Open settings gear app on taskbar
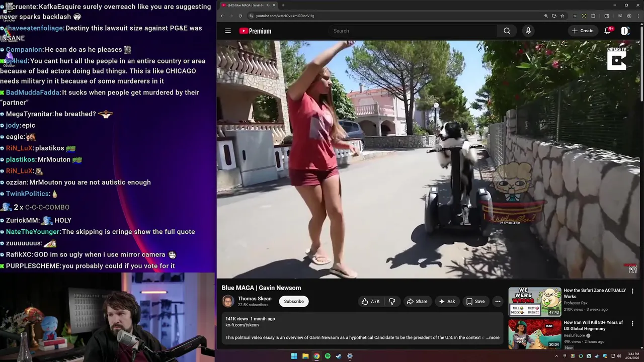Screen dimensions: 644x362 pyautogui.click(x=350, y=356)
